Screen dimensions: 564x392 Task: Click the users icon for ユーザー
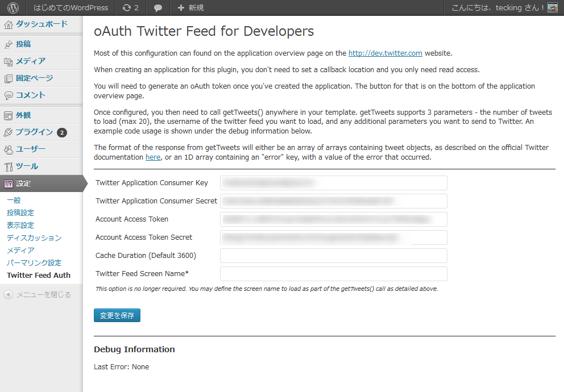coord(9,149)
